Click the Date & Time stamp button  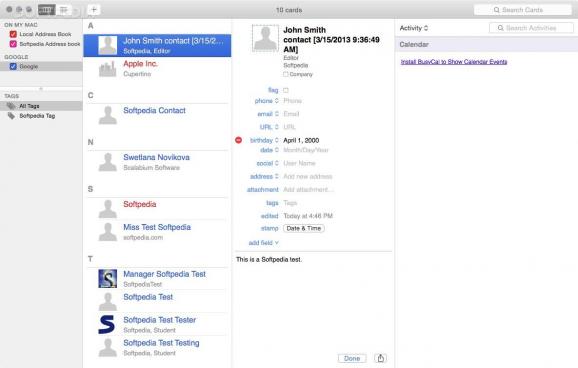click(304, 229)
